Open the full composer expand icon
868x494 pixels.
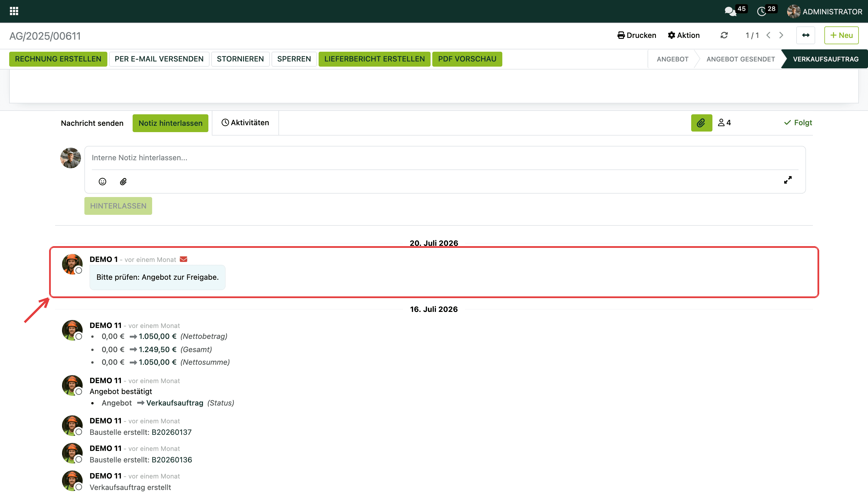[x=788, y=180]
